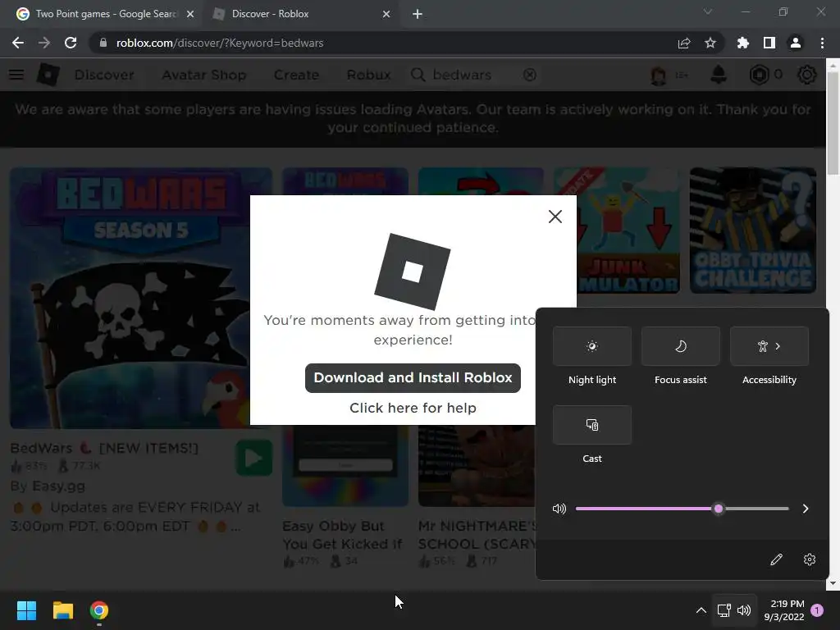The image size is (840, 630).
Task: Click the Chrome taskbar icon
Action: tap(98, 610)
